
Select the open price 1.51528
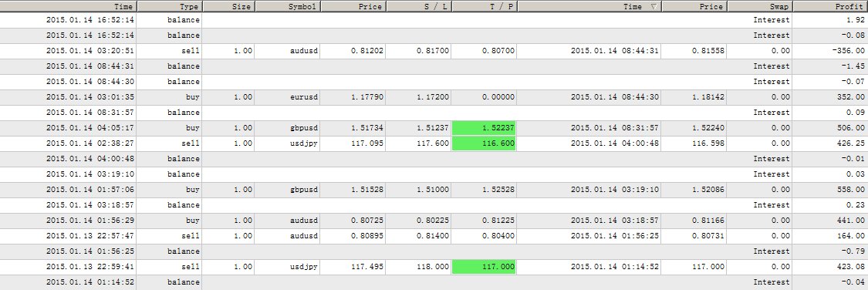pos(367,189)
